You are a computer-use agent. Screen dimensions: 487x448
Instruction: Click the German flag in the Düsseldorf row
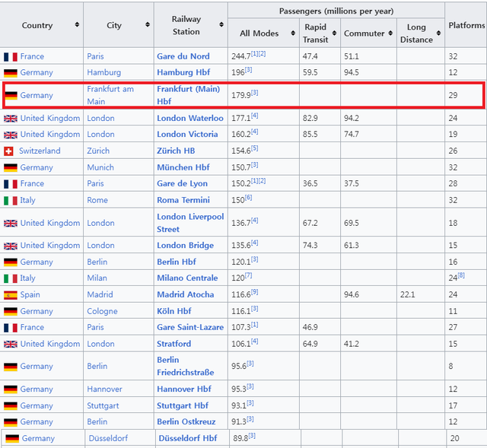click(11, 439)
